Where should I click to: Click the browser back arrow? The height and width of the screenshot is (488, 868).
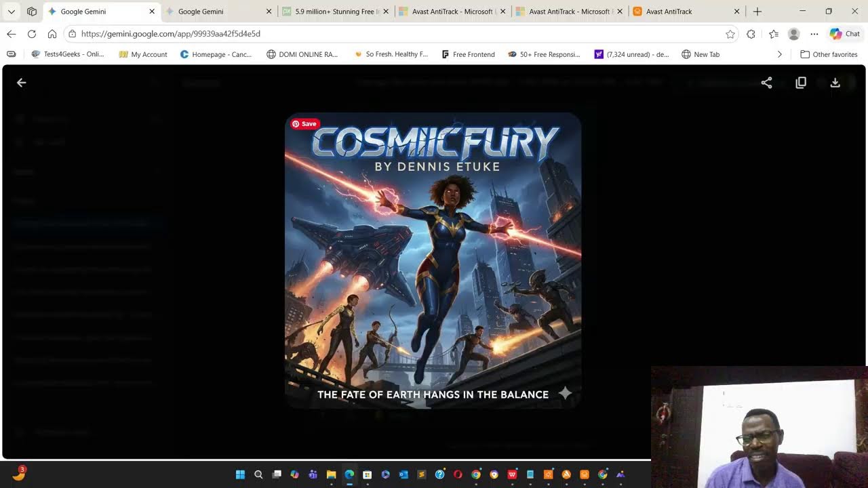click(x=12, y=34)
